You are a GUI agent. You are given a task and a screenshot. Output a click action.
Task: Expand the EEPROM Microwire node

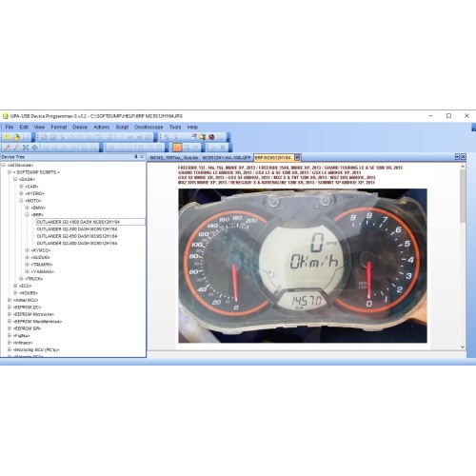(10, 314)
